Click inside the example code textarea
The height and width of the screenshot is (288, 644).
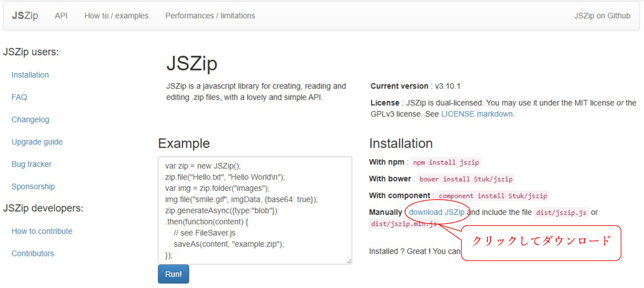click(255, 210)
